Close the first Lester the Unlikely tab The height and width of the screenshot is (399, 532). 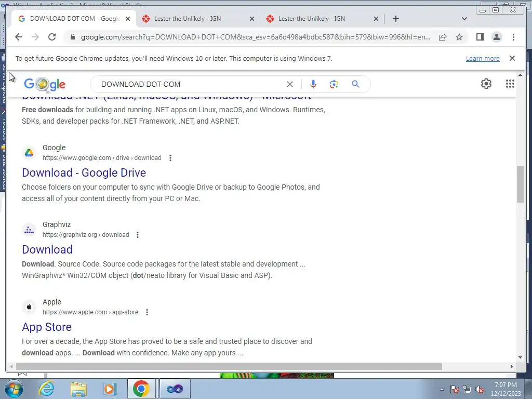252,19
